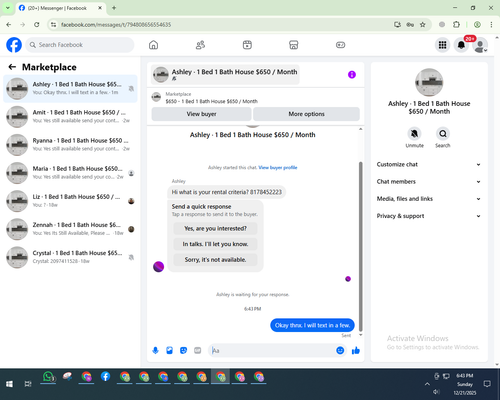The width and height of the screenshot is (500, 400).
Task: Open the emoji picker in message box
Action: 340,350
